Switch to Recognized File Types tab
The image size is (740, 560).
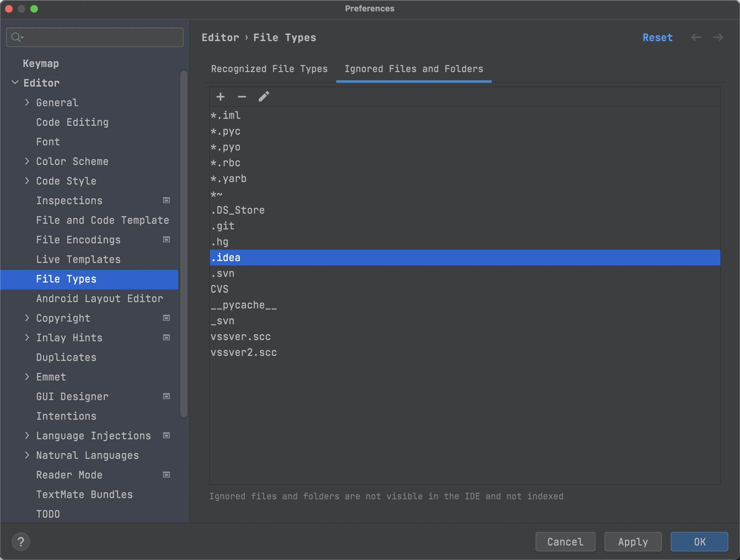269,69
